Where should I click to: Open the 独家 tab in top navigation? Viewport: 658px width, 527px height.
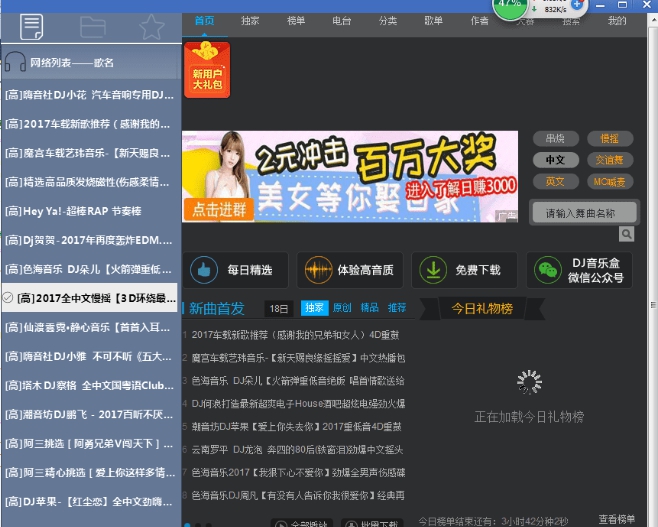pyautogui.click(x=251, y=21)
